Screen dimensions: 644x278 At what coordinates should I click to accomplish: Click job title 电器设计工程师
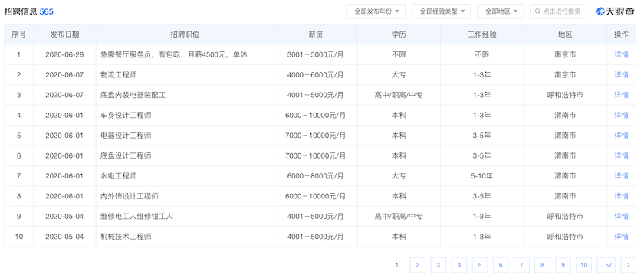(x=126, y=136)
